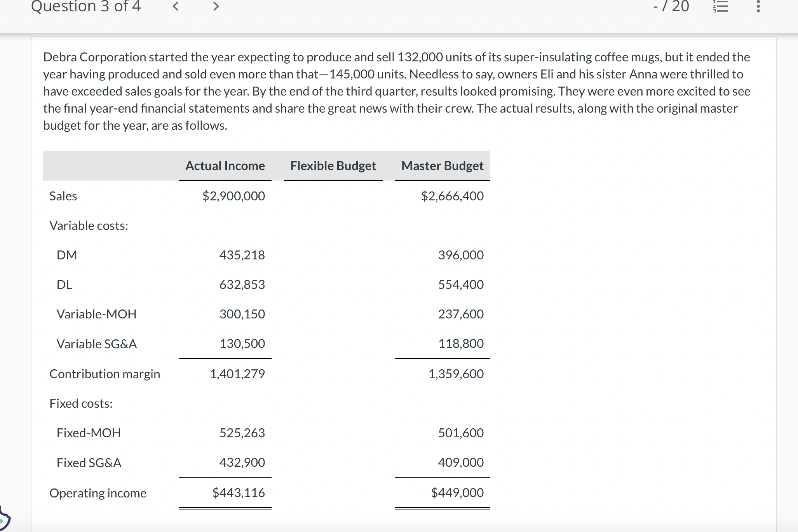Viewport: 798px width, 532px height.
Task: Click the 'Question 3 of 4' title
Action: pyautogui.click(x=86, y=6)
